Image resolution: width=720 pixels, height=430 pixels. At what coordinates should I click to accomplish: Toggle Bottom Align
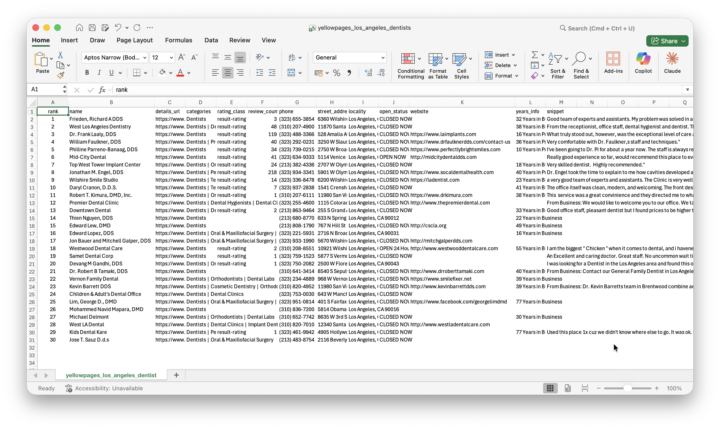click(240, 57)
